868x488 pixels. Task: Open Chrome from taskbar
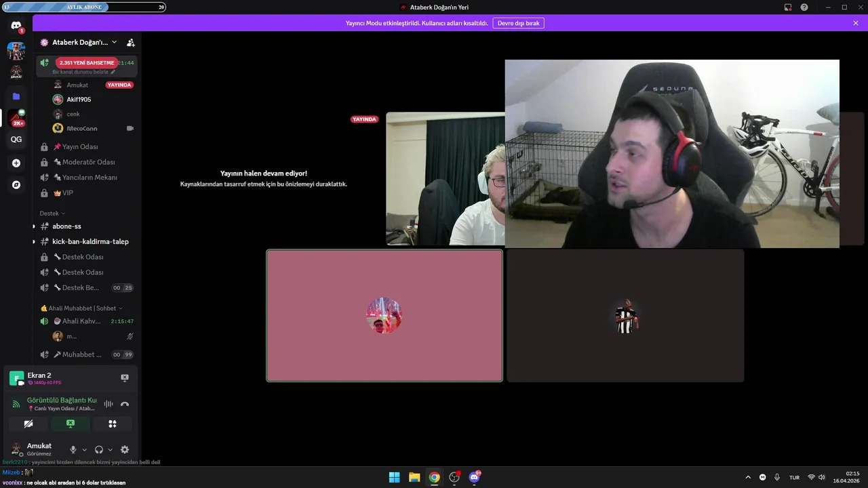[x=435, y=477]
